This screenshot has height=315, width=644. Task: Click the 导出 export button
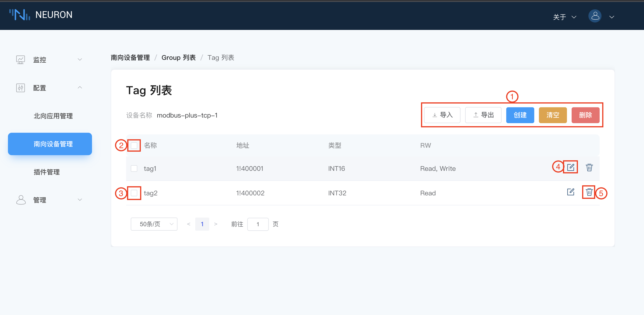coord(483,115)
